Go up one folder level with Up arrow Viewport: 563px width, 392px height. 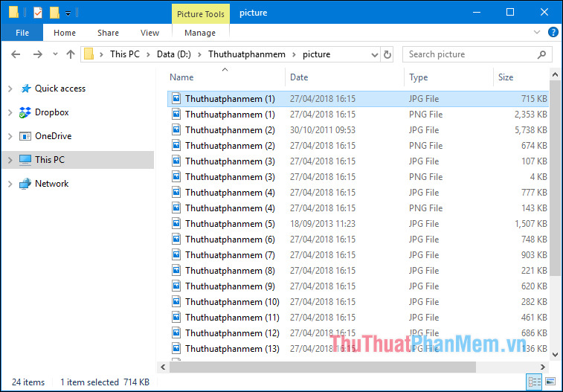click(71, 54)
